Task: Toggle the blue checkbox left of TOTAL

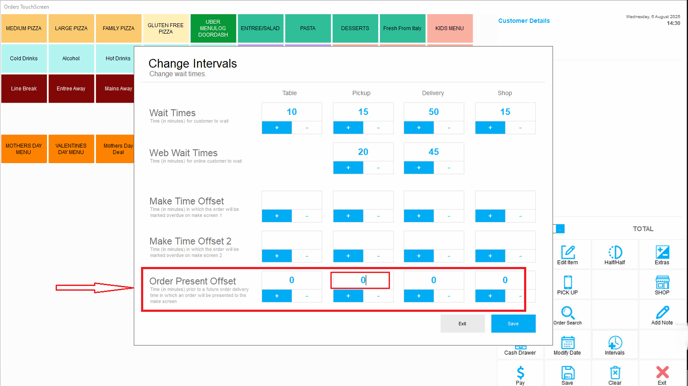Action: (x=559, y=229)
